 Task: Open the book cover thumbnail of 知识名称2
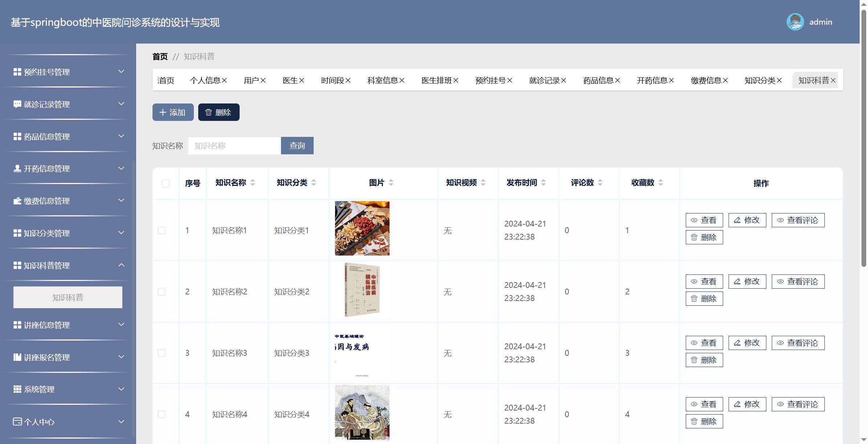(362, 290)
